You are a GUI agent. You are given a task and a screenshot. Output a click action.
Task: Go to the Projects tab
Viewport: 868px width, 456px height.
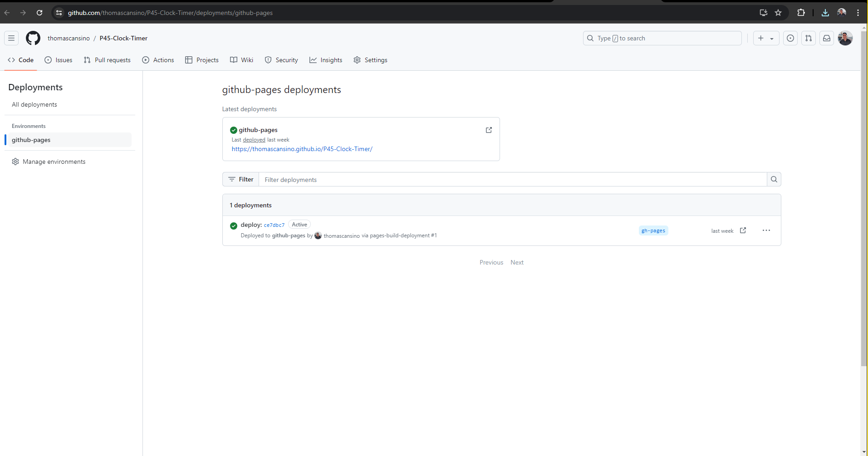[x=202, y=60]
